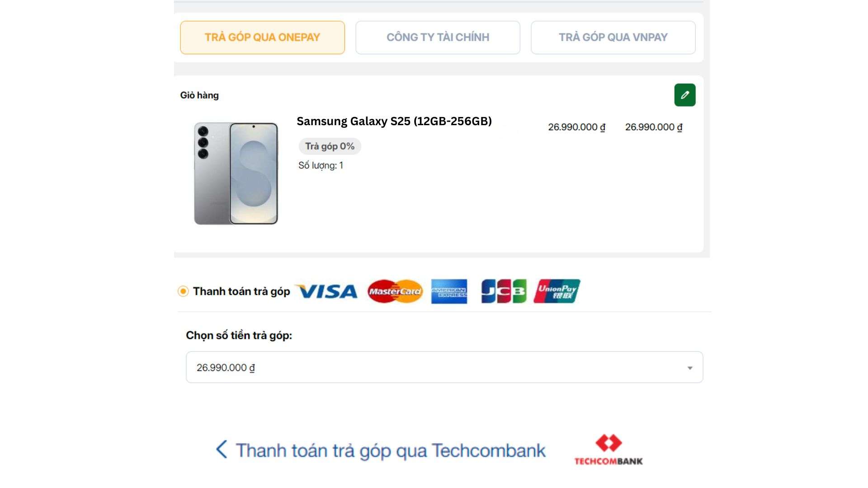Click the Techcombank logo
The height and width of the screenshot is (488, 868).
608,450
